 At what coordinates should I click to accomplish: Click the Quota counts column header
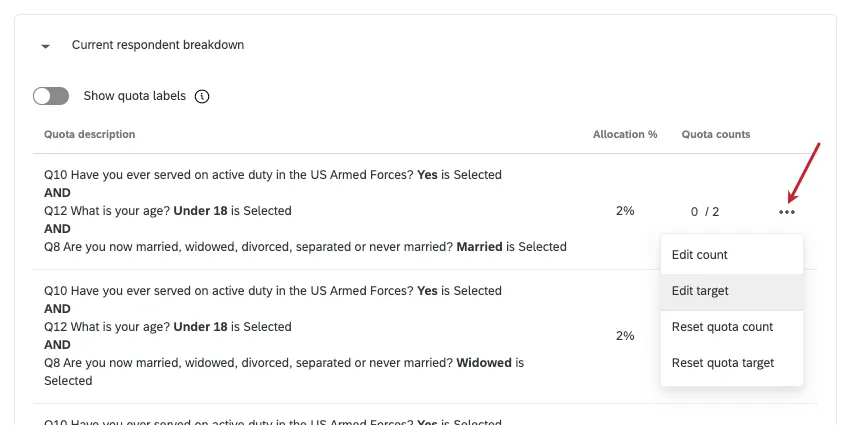[x=716, y=134]
